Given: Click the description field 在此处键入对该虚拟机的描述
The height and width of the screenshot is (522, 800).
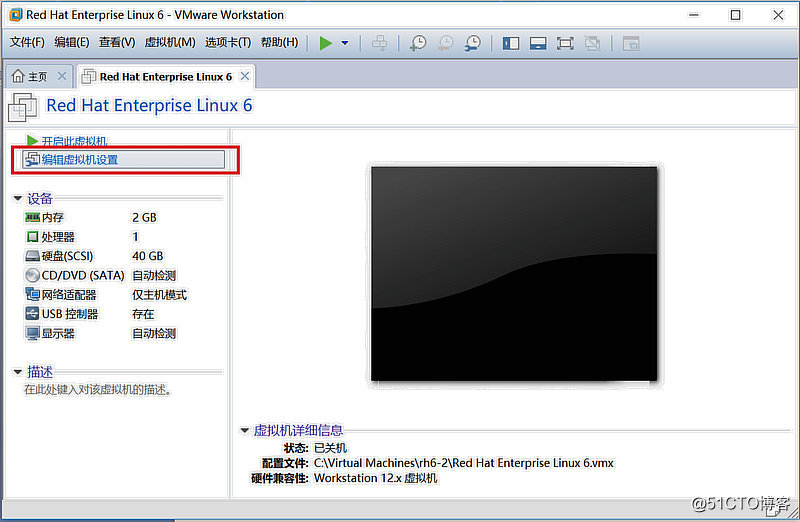Looking at the screenshot, I should pyautogui.click(x=97, y=390).
